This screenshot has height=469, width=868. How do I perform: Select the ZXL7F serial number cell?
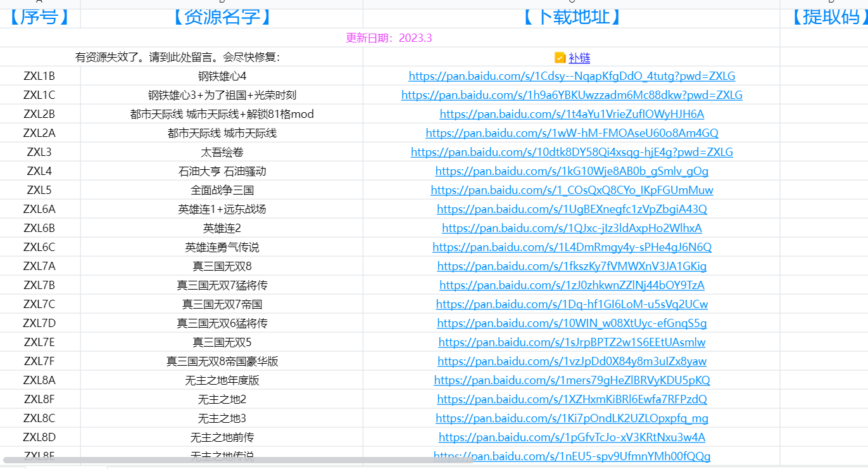pyautogui.click(x=39, y=361)
